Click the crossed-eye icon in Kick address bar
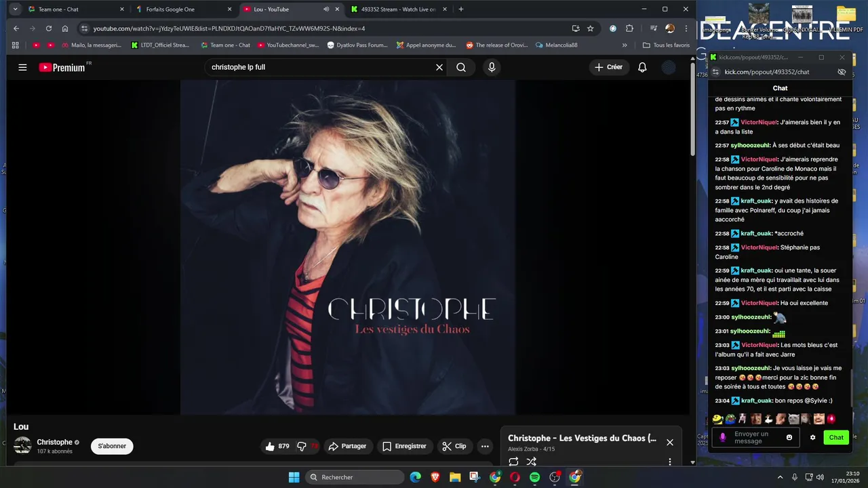Image resolution: width=868 pixels, height=488 pixels. point(842,72)
